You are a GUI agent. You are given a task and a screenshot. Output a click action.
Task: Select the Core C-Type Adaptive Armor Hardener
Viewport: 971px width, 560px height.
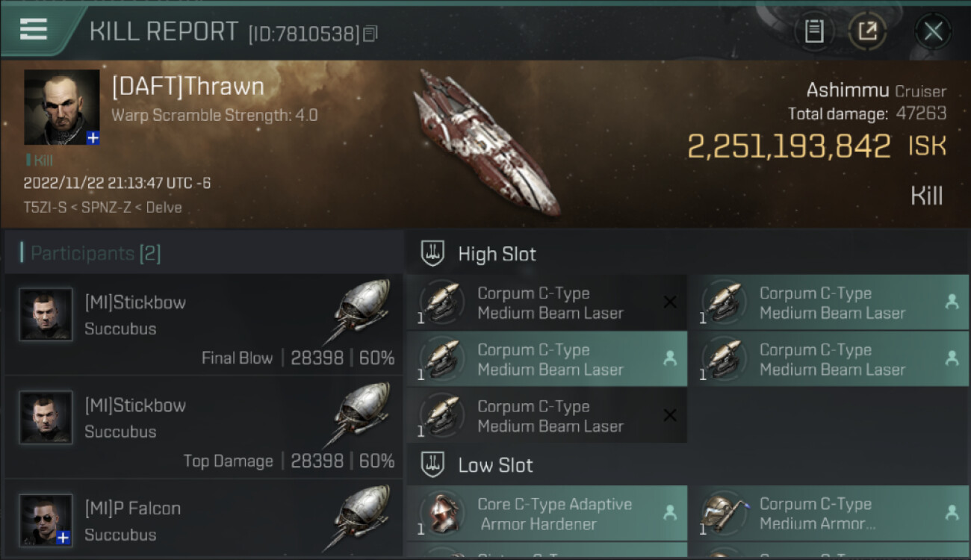click(x=546, y=514)
